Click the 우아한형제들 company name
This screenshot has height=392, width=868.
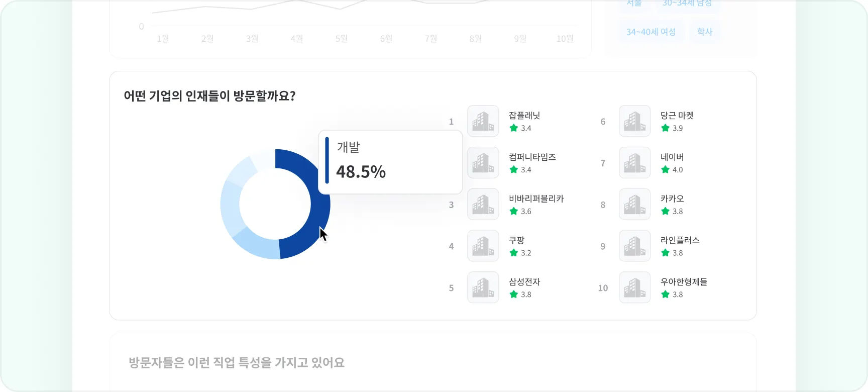(684, 282)
